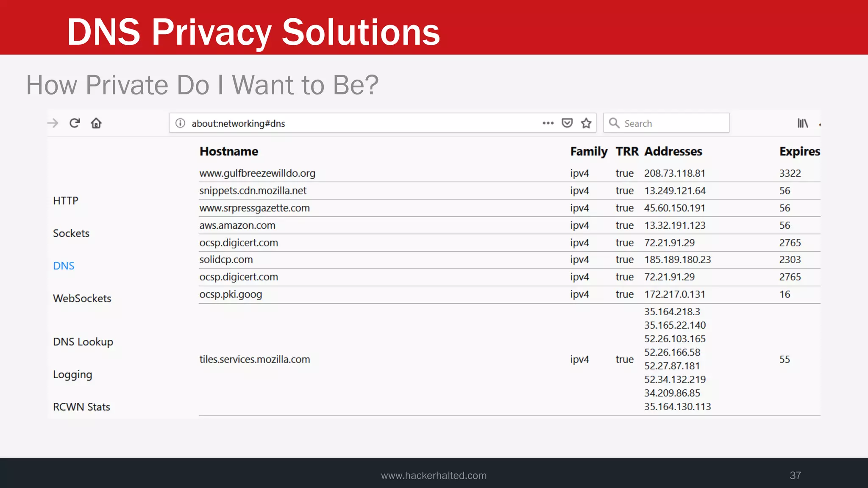Click address 45.60.150.191
868x488 pixels.
[675, 208]
